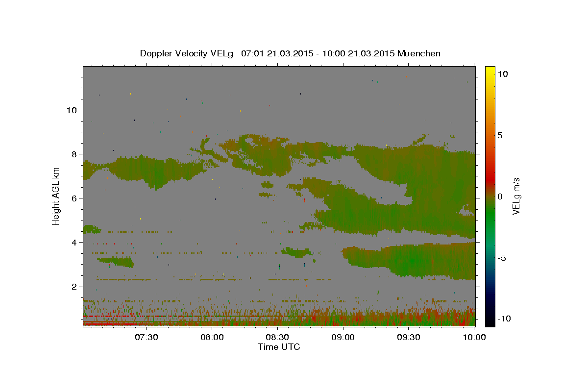
Task: Click the 'VELg m/s' colorbar label
Action: pos(516,196)
